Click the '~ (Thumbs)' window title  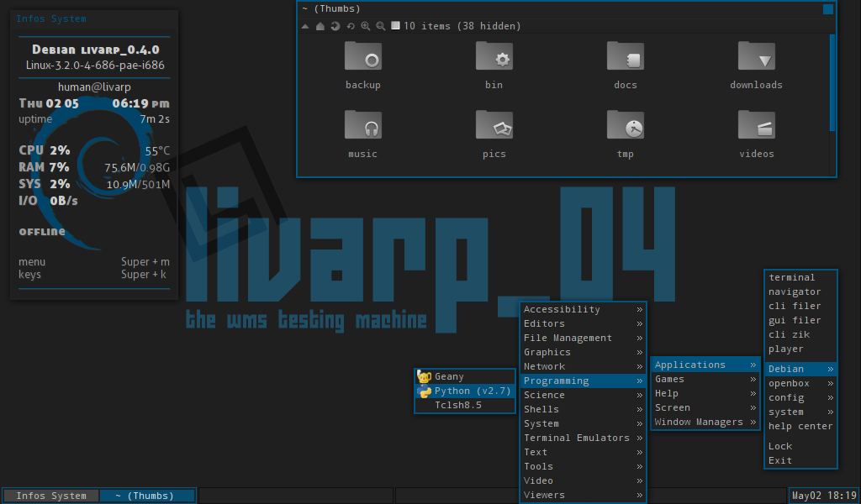coord(331,8)
